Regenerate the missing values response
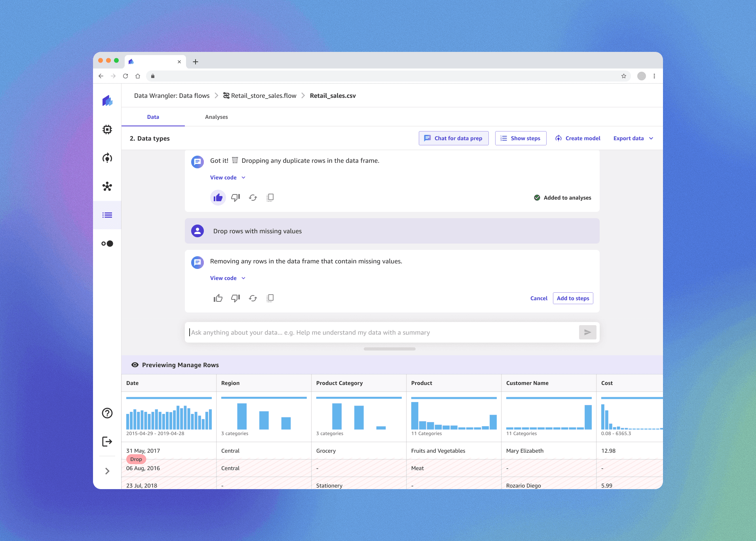This screenshot has height=541, width=756. click(253, 298)
